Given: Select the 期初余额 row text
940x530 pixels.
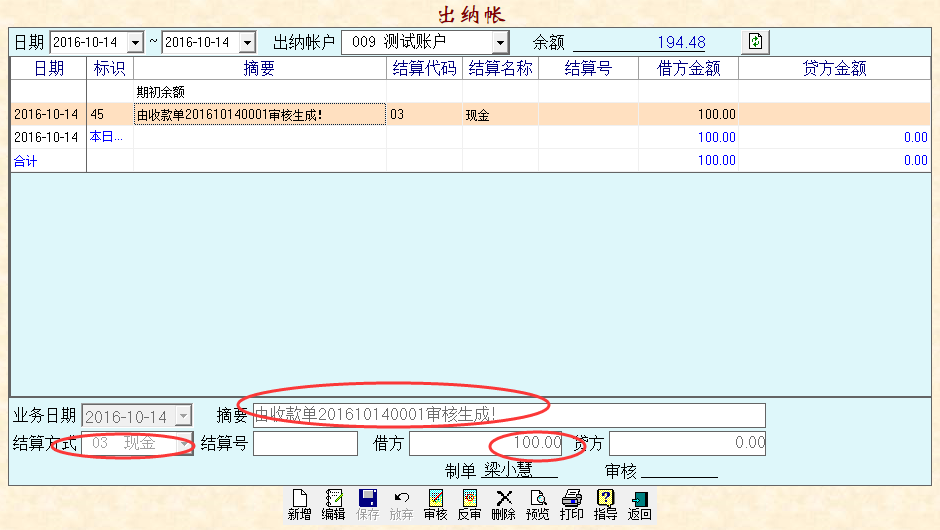Looking at the screenshot, I should [161, 92].
